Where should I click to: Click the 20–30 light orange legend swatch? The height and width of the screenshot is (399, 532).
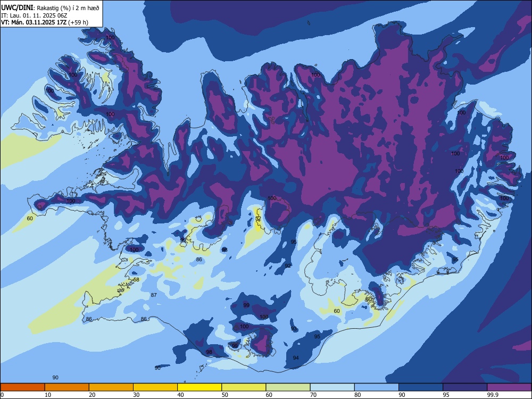click(111, 387)
